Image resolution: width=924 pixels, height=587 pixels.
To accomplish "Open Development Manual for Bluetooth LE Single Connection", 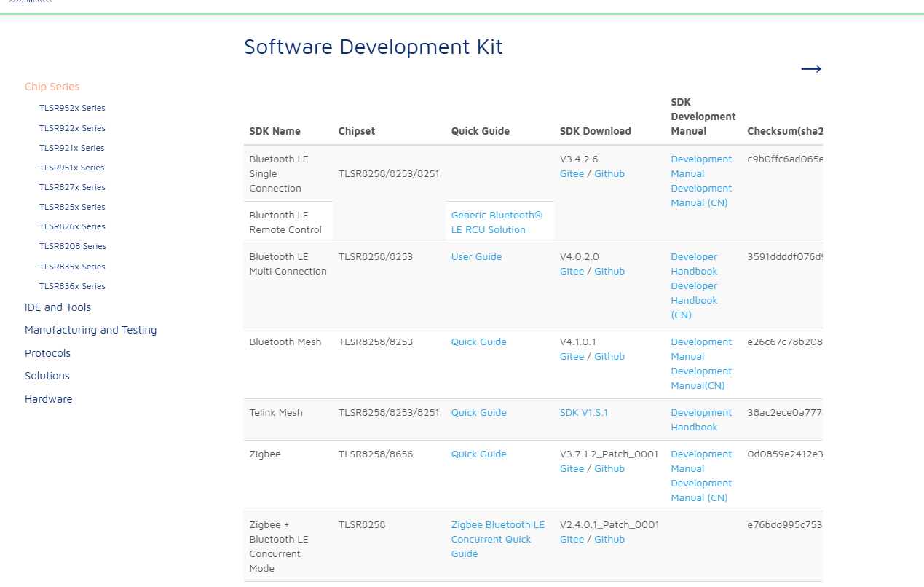I will coord(701,166).
